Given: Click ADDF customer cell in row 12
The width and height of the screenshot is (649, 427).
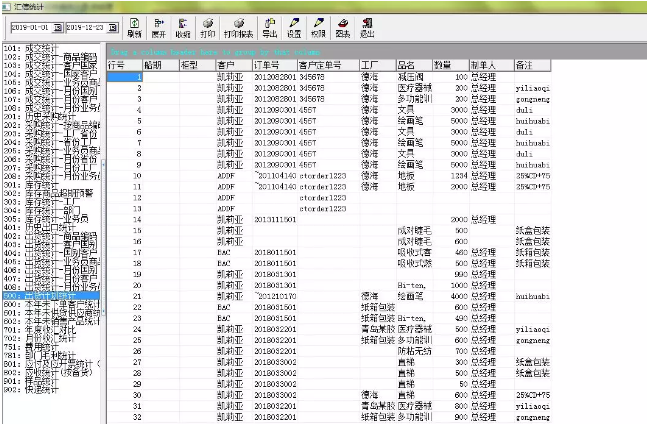Looking at the screenshot, I should 234,198.
